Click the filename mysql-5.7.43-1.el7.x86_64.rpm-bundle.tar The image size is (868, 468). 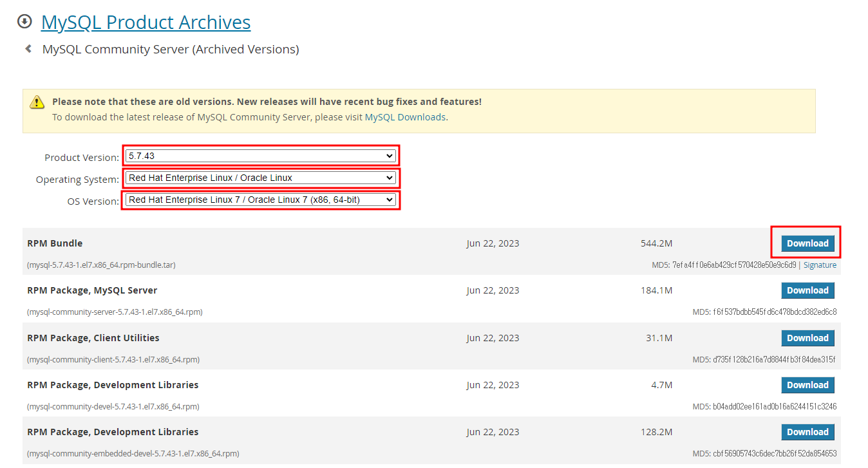point(101,265)
